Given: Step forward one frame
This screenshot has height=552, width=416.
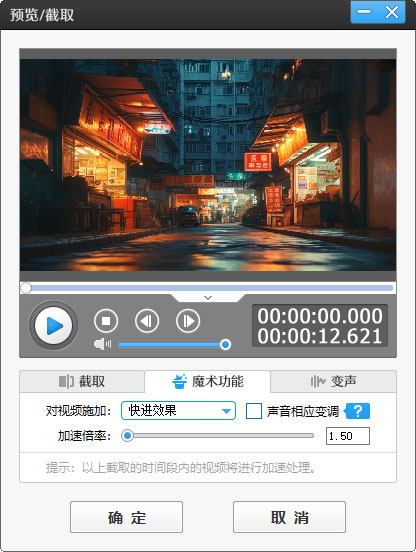Looking at the screenshot, I should [x=188, y=321].
